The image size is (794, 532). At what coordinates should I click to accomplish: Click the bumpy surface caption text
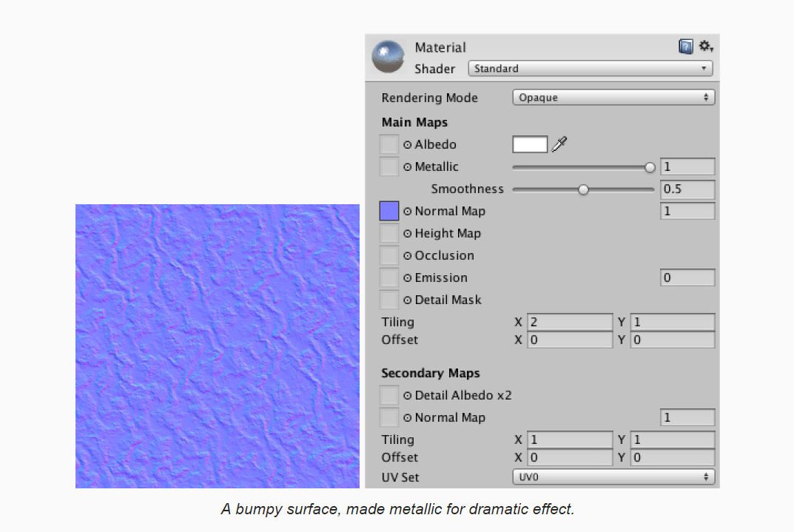[397, 509]
